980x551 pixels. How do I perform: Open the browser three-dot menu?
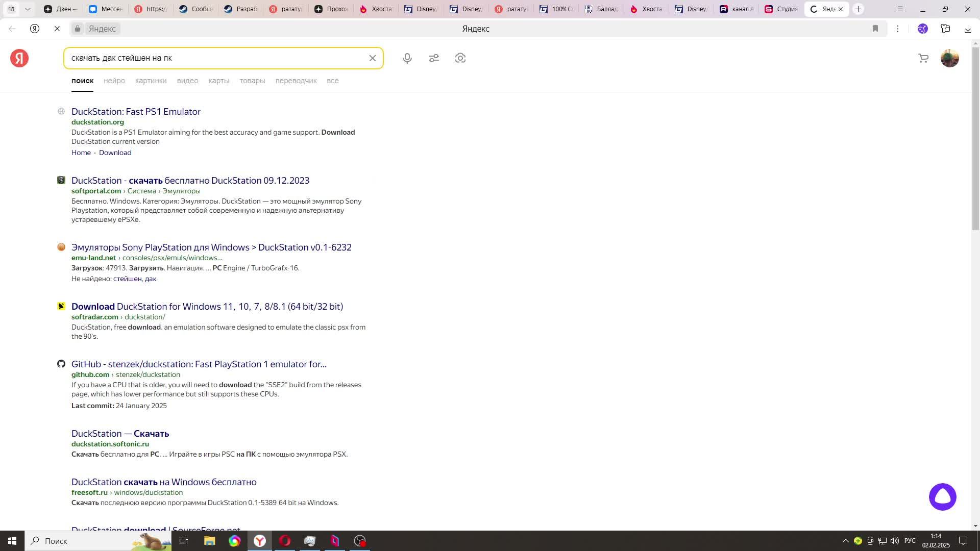(x=898, y=29)
